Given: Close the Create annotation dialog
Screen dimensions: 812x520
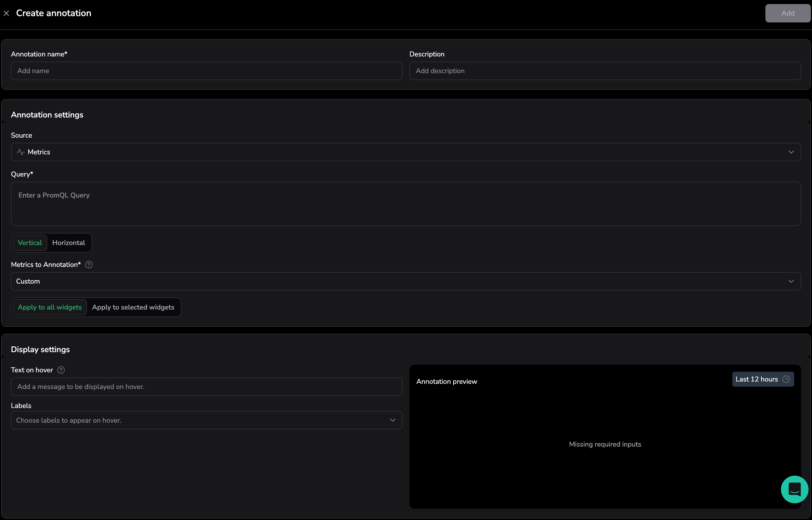Looking at the screenshot, I should pyautogui.click(x=6, y=13).
